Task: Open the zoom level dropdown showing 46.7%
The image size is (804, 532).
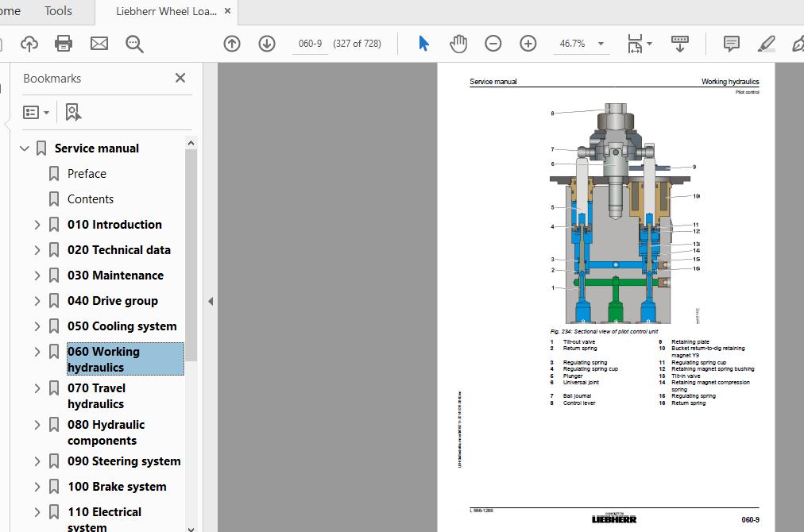Action: click(x=600, y=44)
